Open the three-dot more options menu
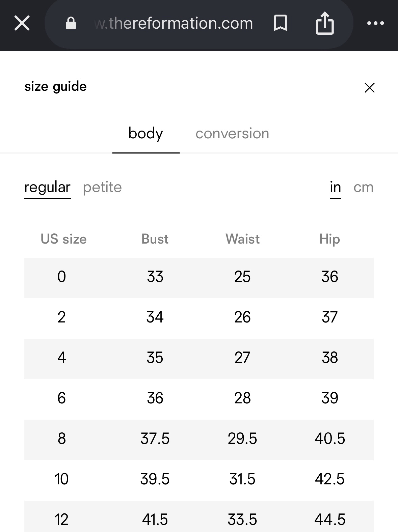This screenshot has width=398, height=532. (375, 23)
